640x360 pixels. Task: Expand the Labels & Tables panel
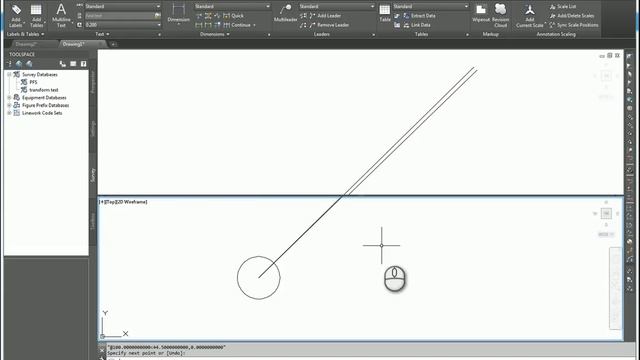25,34
